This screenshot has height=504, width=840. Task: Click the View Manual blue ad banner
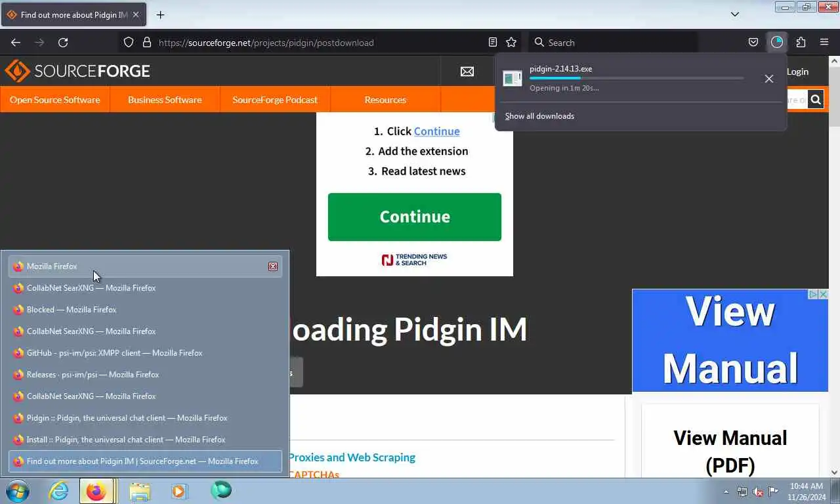(x=730, y=341)
